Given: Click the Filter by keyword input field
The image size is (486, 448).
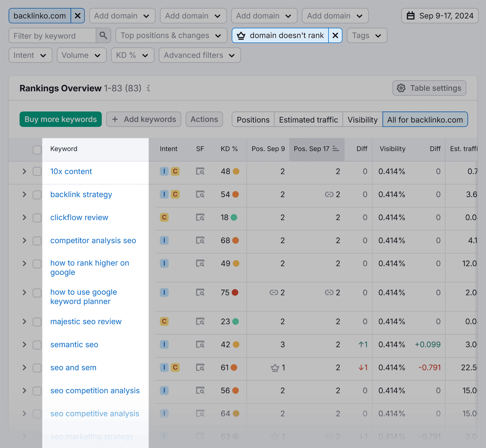Looking at the screenshot, I should point(52,35).
